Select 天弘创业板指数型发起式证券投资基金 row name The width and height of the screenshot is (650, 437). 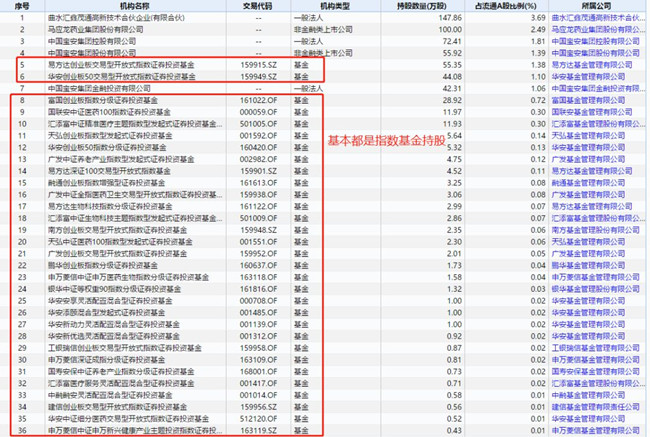pos(110,136)
